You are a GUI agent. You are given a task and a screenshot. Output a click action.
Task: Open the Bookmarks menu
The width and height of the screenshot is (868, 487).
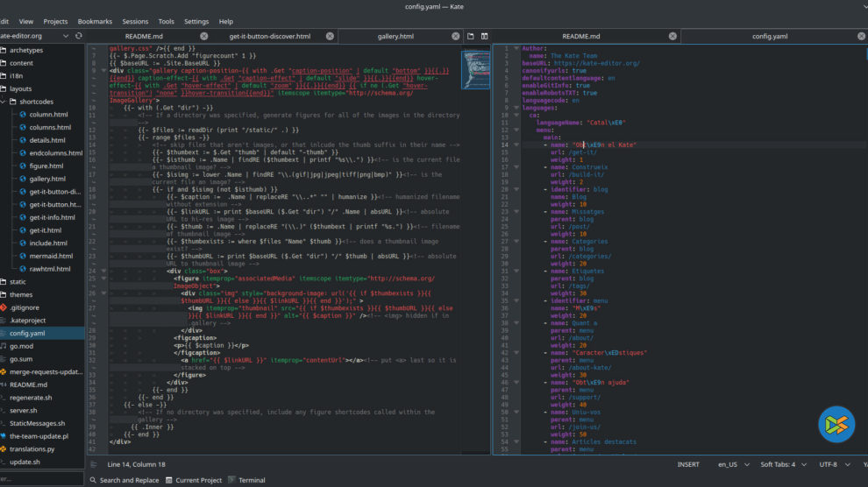coord(95,21)
